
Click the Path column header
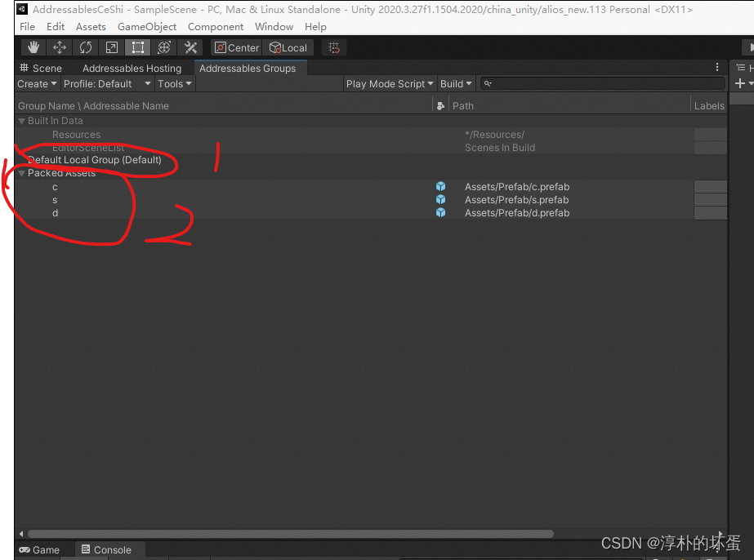(x=462, y=106)
